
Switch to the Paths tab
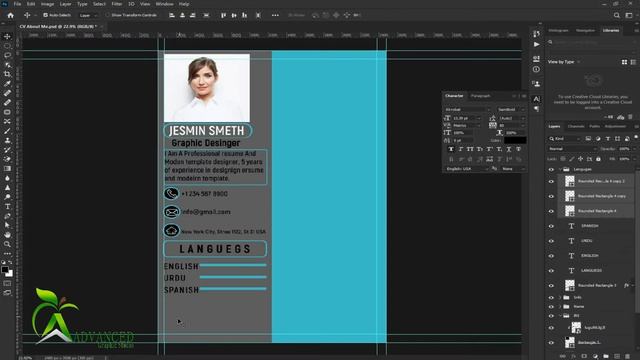[594, 127]
